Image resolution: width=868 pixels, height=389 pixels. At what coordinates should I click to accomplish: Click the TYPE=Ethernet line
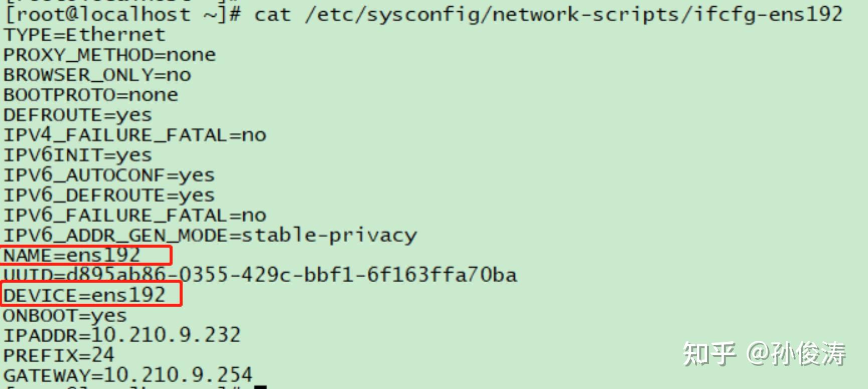coord(84,35)
